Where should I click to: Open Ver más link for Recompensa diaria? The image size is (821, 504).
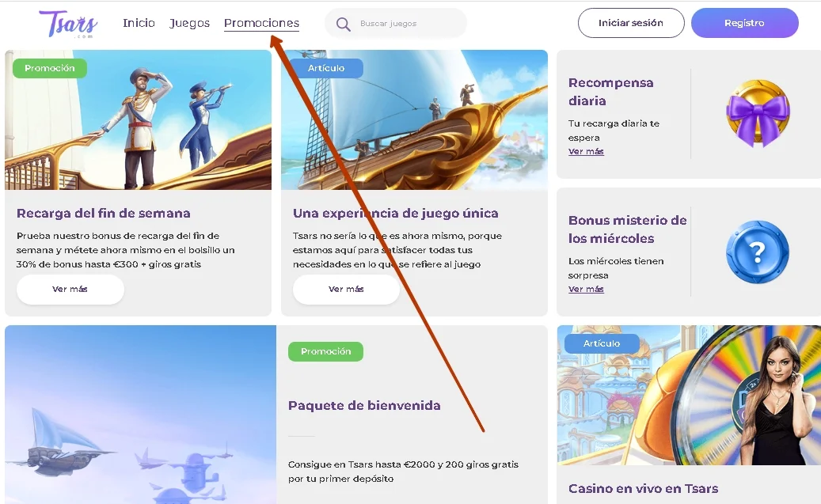(586, 151)
